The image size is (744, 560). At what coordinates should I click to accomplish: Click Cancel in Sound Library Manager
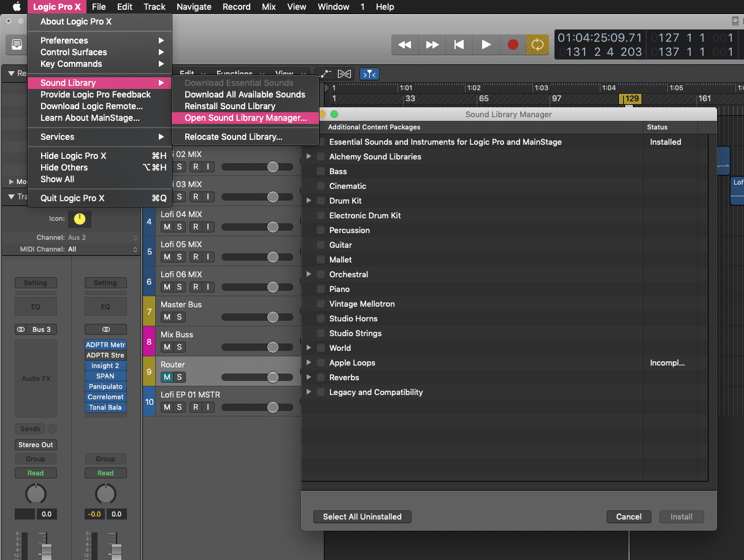pos(629,516)
